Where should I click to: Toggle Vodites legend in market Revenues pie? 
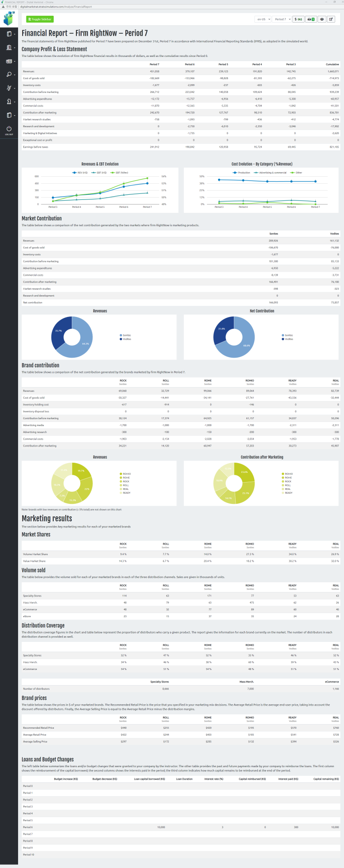pos(125,339)
